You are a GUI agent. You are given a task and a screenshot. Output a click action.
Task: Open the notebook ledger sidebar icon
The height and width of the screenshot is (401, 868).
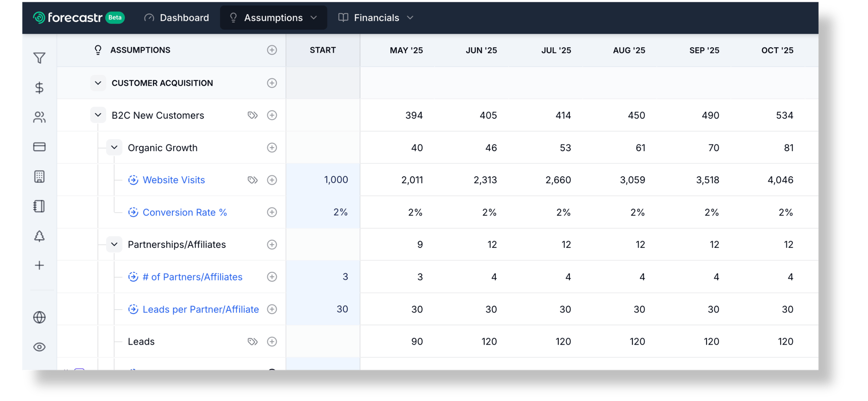coord(39,206)
